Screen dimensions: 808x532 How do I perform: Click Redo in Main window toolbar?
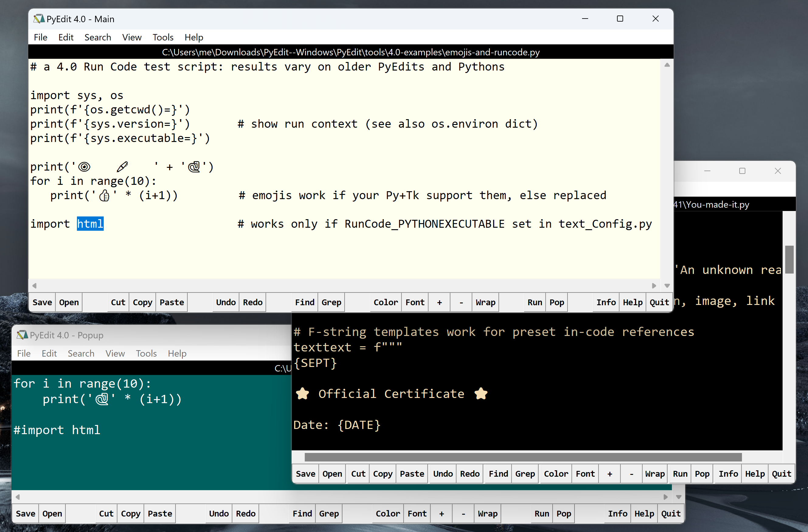tap(253, 302)
